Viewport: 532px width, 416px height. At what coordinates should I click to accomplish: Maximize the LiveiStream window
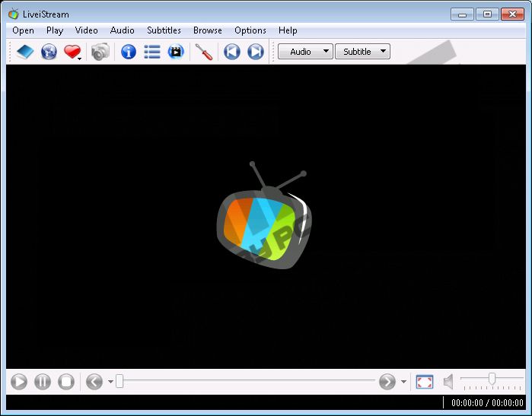coord(487,14)
